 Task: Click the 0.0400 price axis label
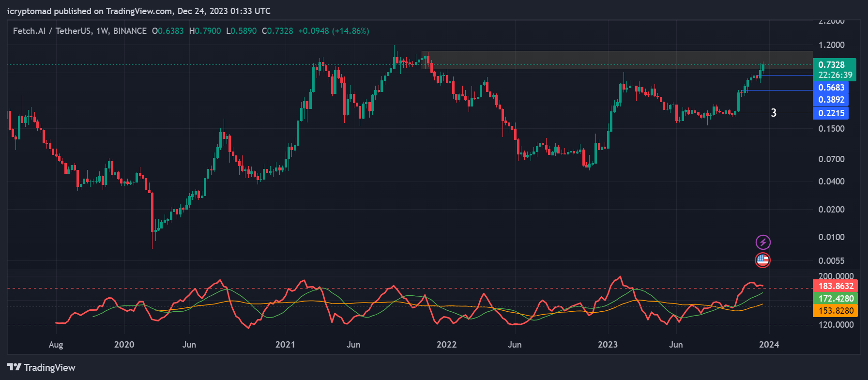(x=831, y=182)
